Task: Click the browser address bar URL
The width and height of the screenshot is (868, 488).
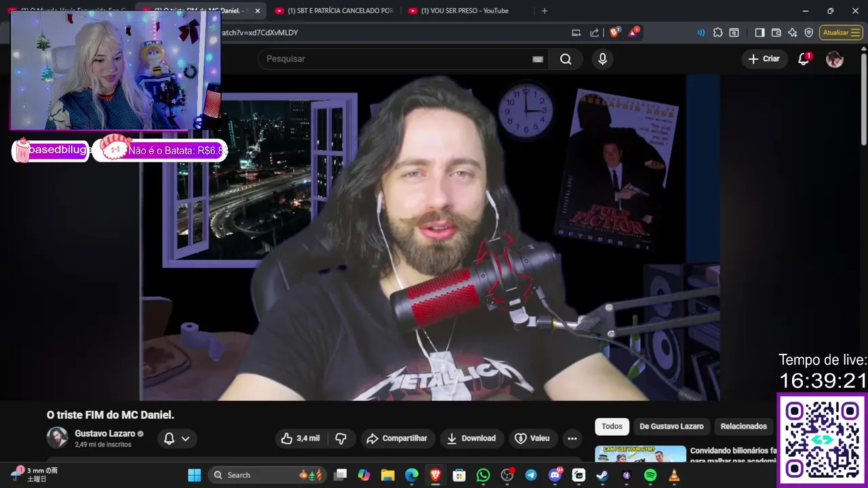Action: coord(260,33)
